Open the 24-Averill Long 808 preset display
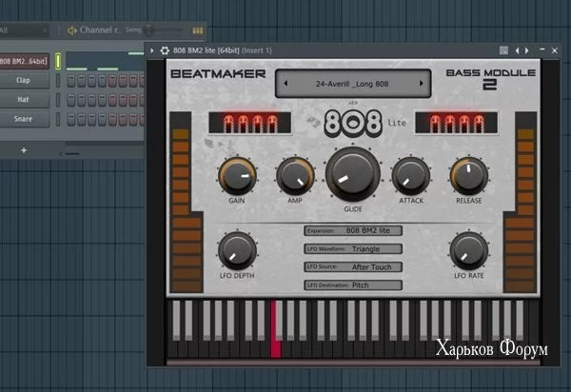 click(351, 84)
